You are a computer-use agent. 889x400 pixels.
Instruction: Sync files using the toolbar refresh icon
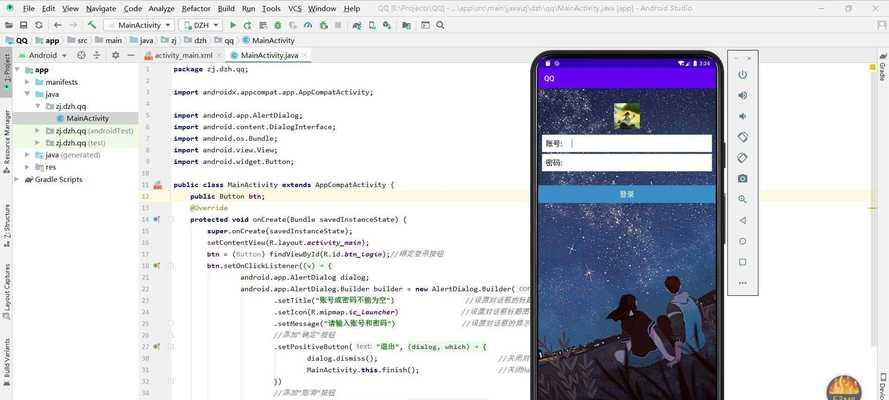[x=39, y=25]
